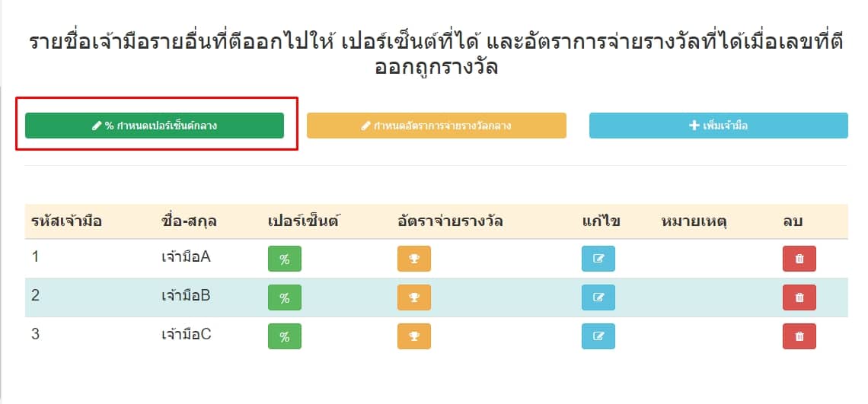The image size is (868, 404).
Task: Click orange กำหนดอัตราการจ่ายรางวัลกลาง button
Action: pos(436,126)
